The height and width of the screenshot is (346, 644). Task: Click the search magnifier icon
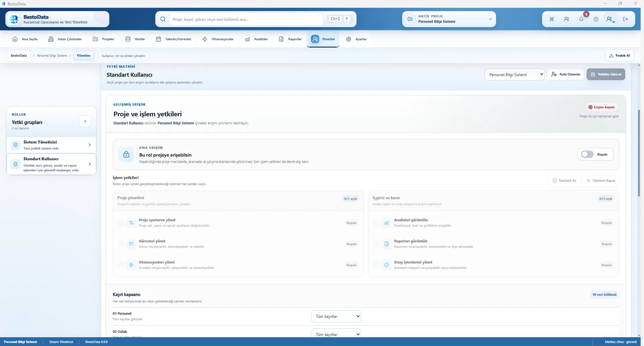point(163,19)
